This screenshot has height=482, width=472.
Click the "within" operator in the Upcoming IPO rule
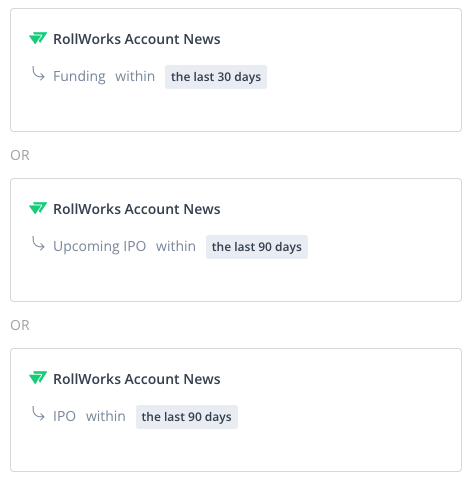click(x=176, y=247)
